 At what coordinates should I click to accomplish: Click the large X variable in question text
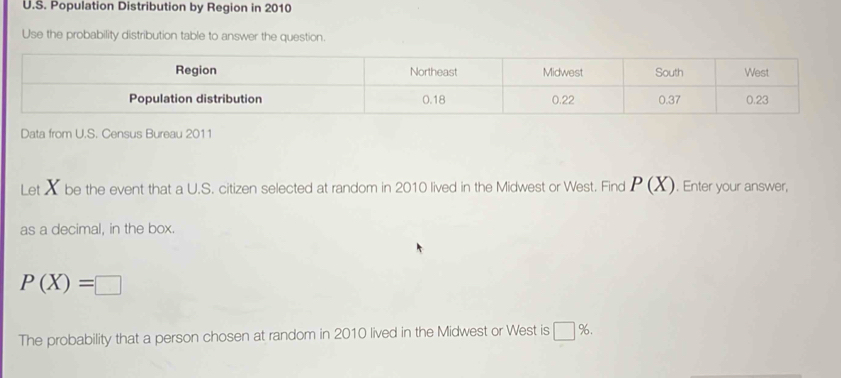tap(52, 187)
